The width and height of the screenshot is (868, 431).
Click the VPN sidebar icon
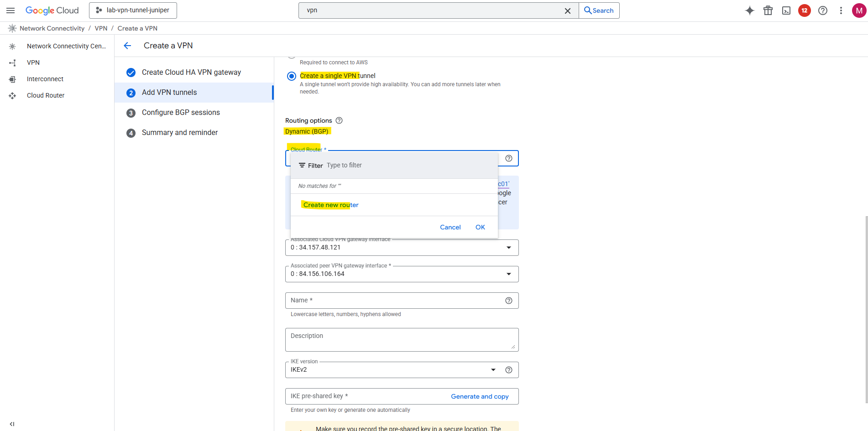point(12,62)
